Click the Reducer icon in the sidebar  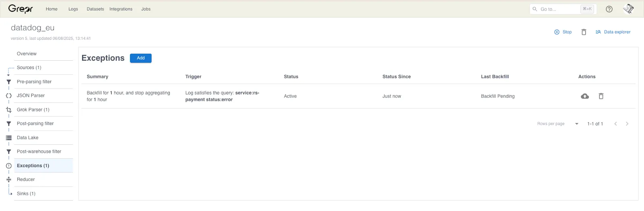tap(8, 180)
